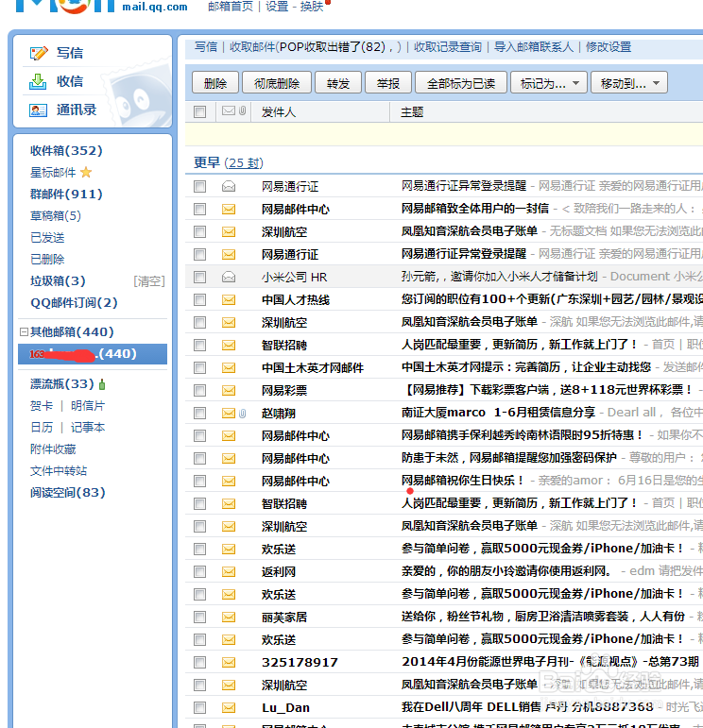Screen dimensions: 703x728
Task: Select the highlighted 163 mailbox (440)
Action: tap(93, 354)
